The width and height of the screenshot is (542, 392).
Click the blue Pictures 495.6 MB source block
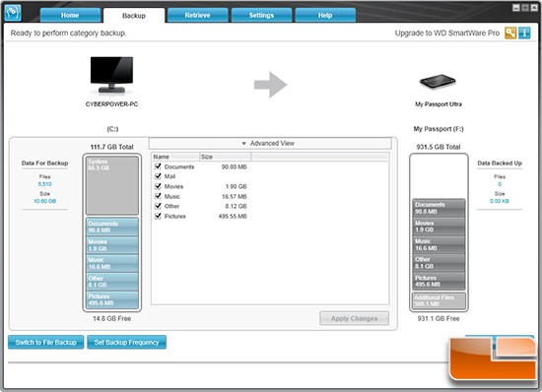[112, 299]
